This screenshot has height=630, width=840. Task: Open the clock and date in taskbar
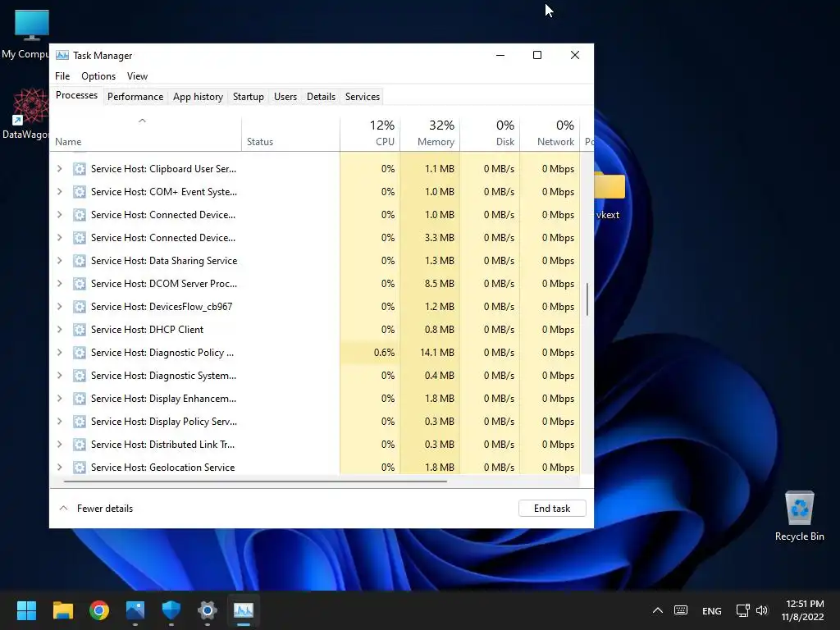tap(802, 610)
